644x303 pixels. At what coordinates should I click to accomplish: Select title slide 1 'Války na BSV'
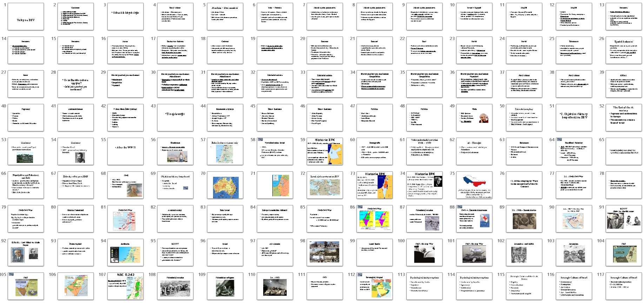pyautogui.click(x=26, y=17)
